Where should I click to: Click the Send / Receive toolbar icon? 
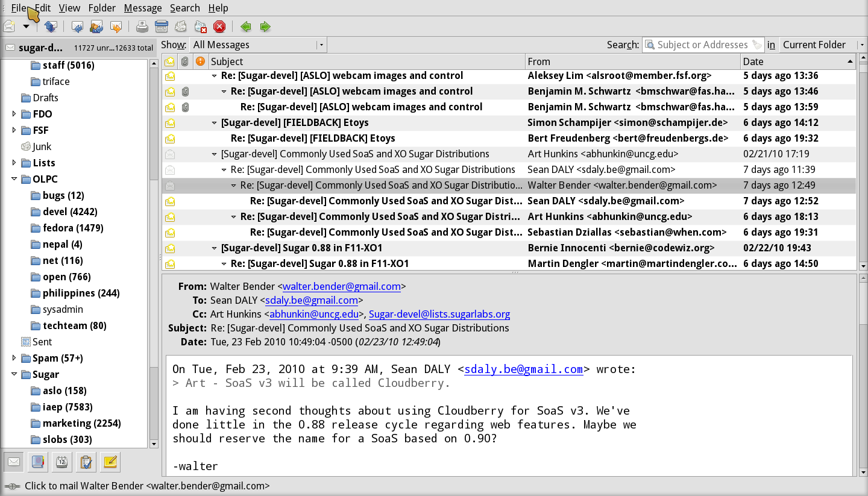click(x=51, y=27)
